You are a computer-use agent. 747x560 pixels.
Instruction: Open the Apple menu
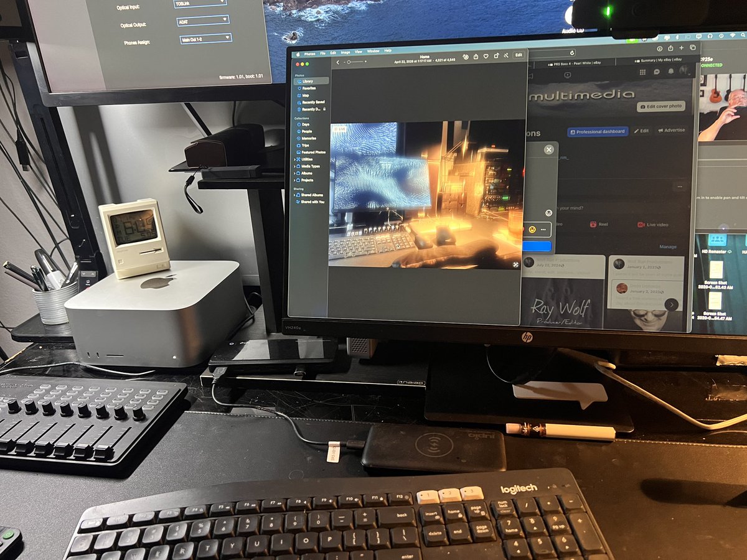(x=298, y=54)
